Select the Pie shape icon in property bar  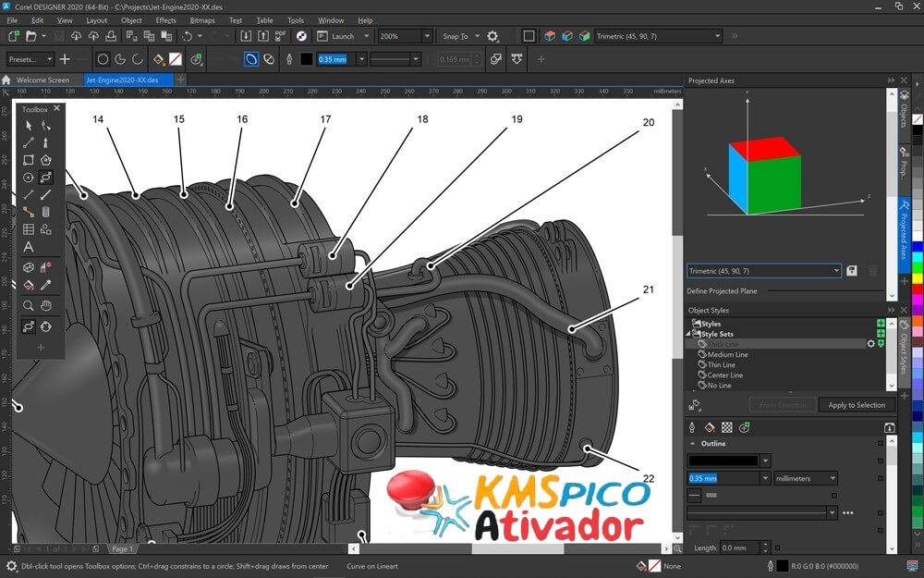coord(120,59)
